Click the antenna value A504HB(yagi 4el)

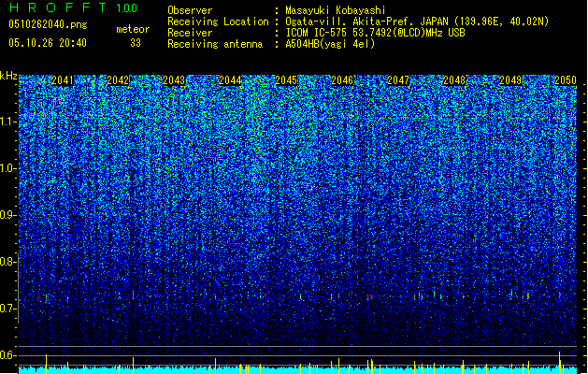pos(330,44)
